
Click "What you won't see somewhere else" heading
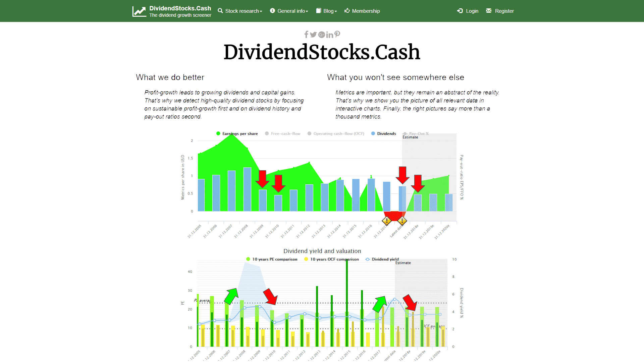[395, 77]
